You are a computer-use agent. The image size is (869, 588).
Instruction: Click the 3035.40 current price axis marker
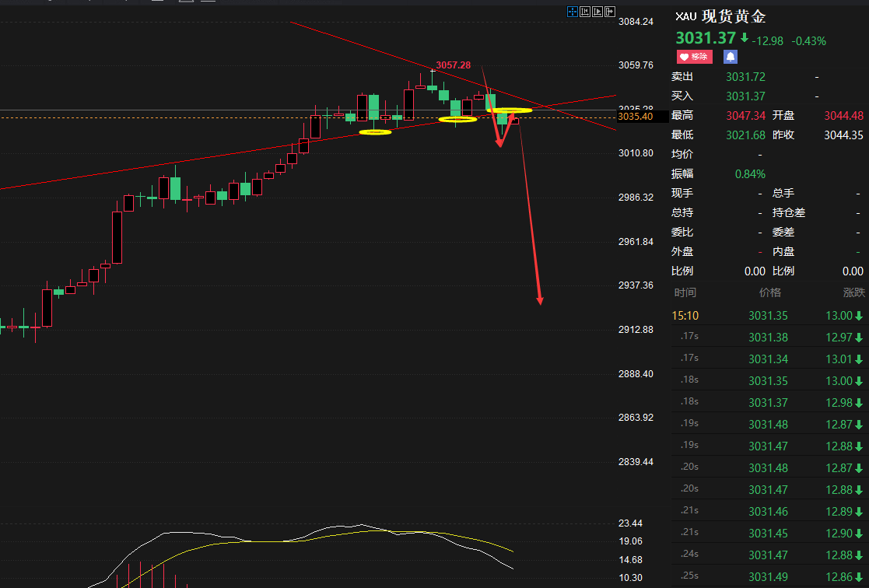635,117
